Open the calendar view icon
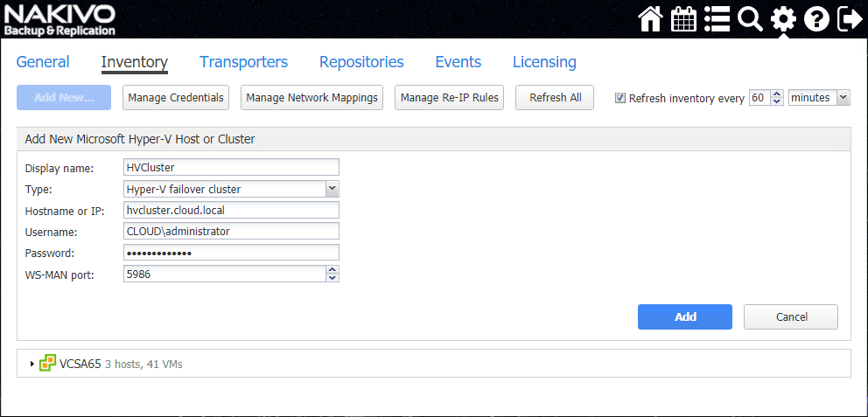This screenshot has height=417, width=868. (683, 18)
